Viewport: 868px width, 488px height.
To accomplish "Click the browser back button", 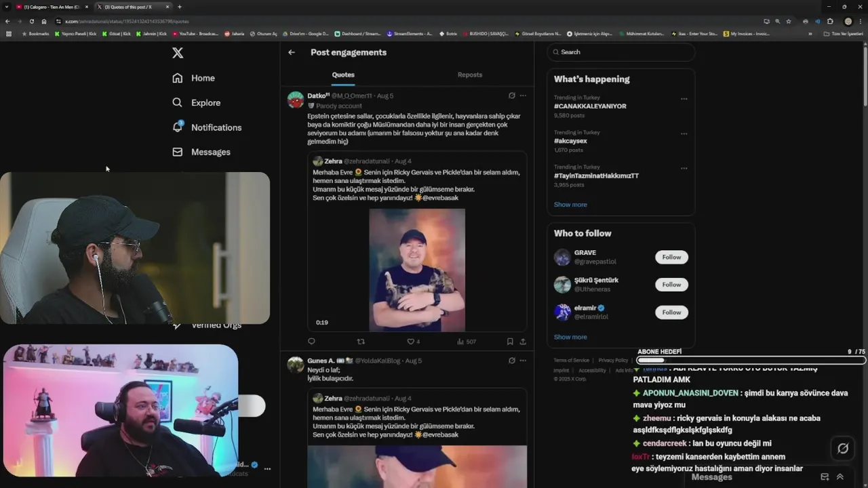I will (x=7, y=21).
